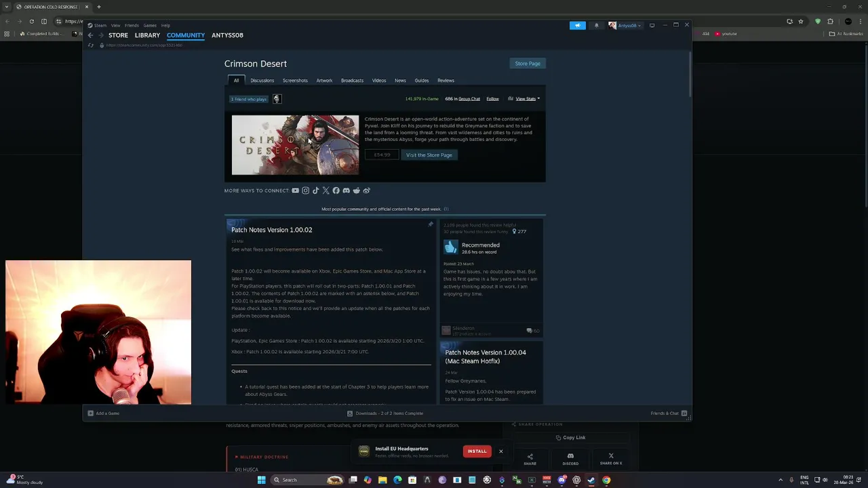Open the X (Twitter) social icon

pyautogui.click(x=325, y=190)
